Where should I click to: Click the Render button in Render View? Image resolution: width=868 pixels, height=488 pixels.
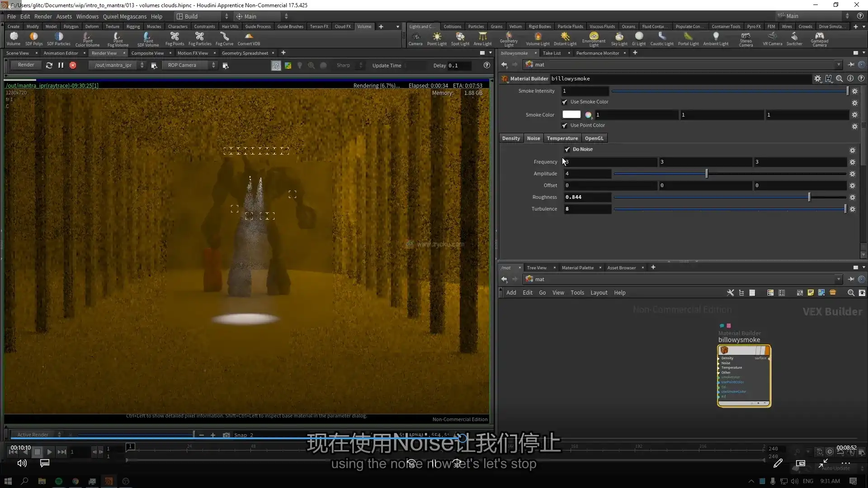coord(26,65)
